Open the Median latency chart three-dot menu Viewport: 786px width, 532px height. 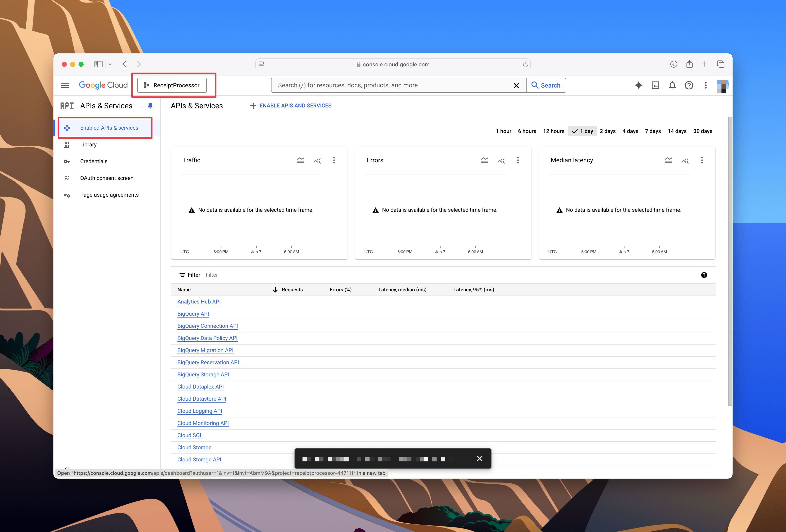(x=702, y=160)
